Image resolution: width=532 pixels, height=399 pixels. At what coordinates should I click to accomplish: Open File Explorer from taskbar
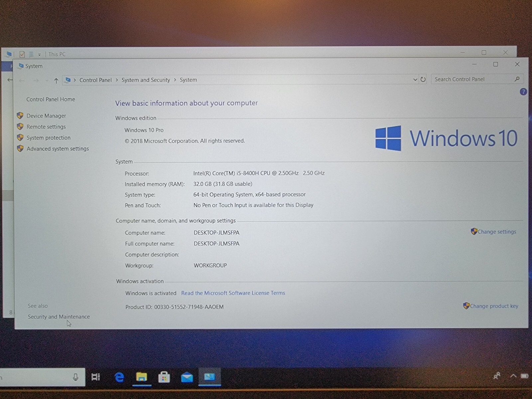tap(142, 377)
